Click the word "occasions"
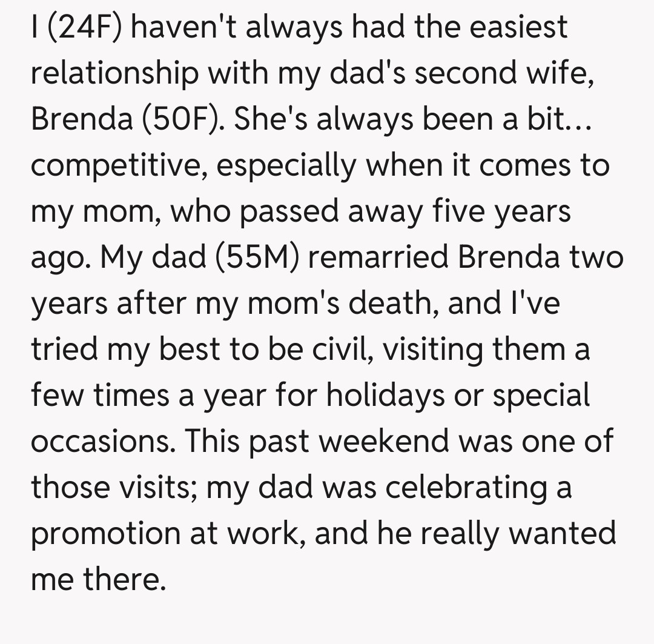Image resolution: width=654 pixels, height=644 pixels. point(102,442)
